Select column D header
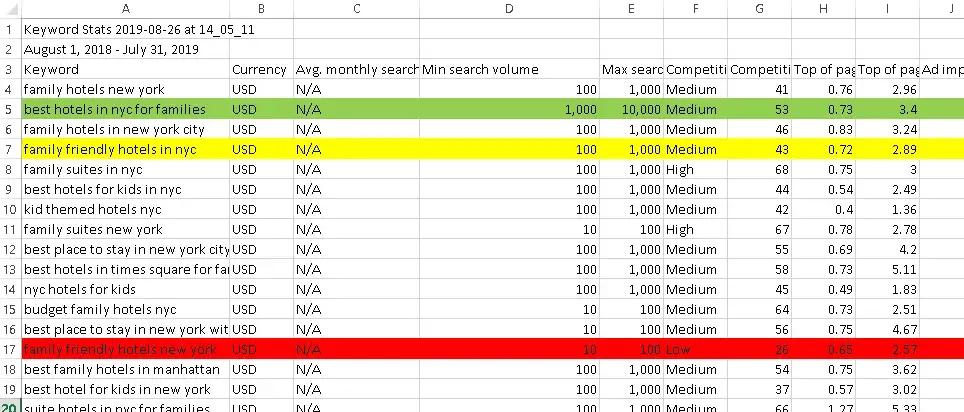This screenshot has height=412, width=964. 509,9
